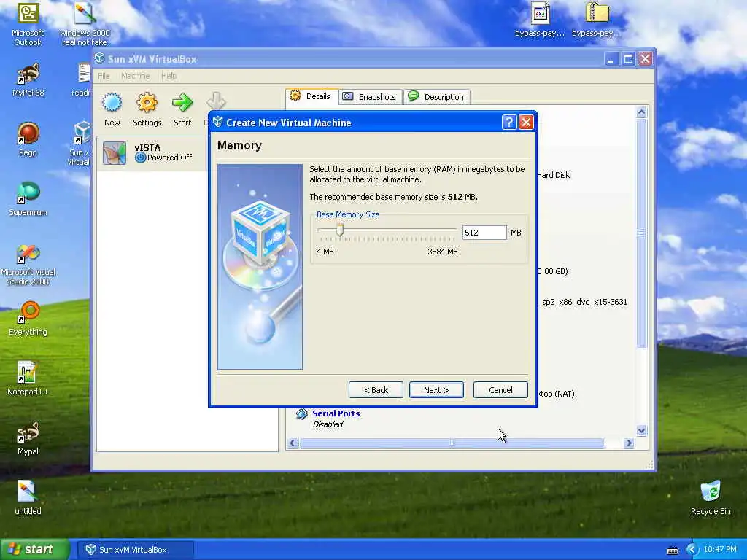Image resolution: width=747 pixels, height=560 pixels.
Task: Click the vertical scrollbar thumb in details pane
Action: point(641,233)
